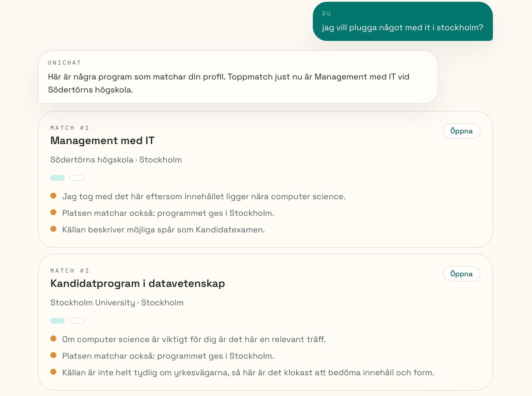Click "Om computer science är viktigt för dig" line
The width and height of the screenshot is (532, 396).
point(194,339)
